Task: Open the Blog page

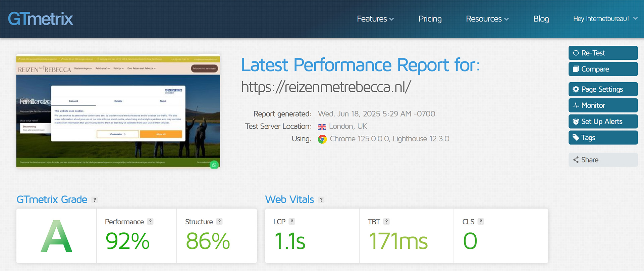Action: coord(541,19)
